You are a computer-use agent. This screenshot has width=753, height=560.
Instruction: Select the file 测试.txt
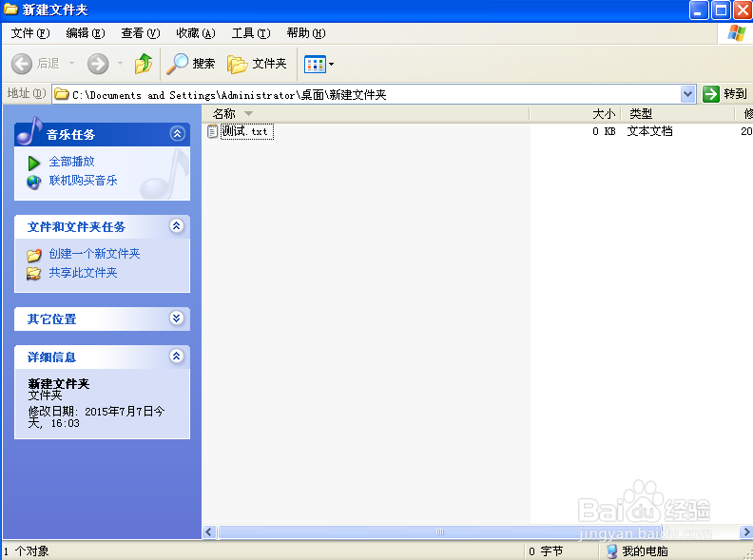(247, 131)
